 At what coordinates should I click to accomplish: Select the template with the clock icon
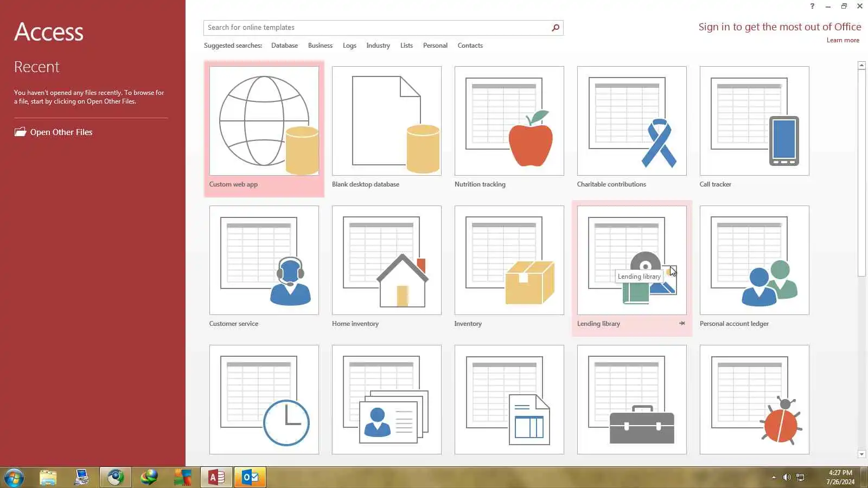pos(264,400)
